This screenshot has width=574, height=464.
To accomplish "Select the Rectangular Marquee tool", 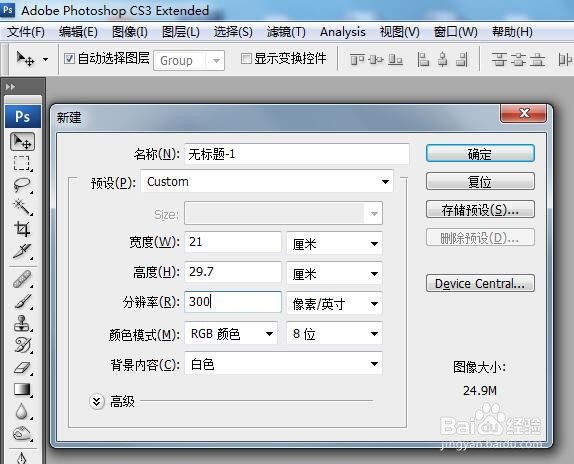I will (22, 163).
